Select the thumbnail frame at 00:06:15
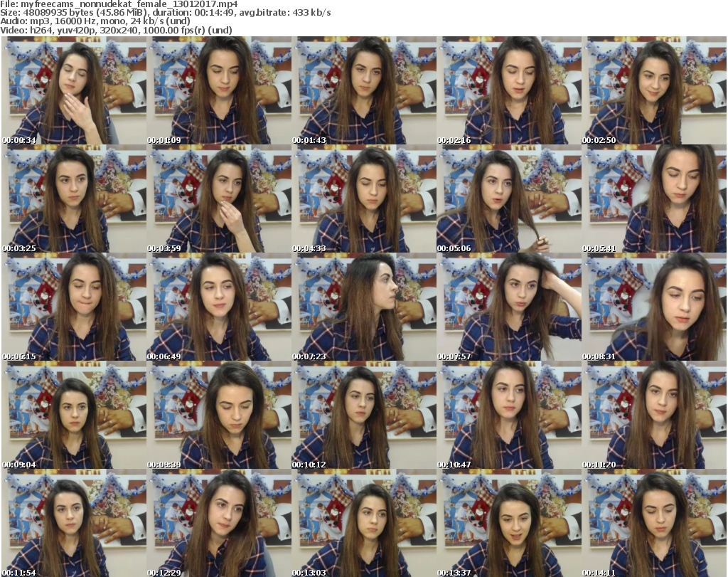The image size is (728, 577). pos(74,307)
